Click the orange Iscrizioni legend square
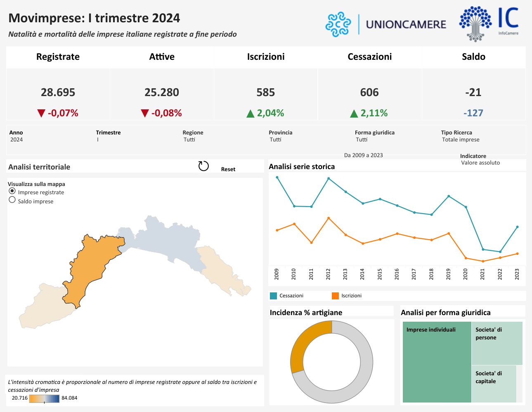This screenshot has width=532, height=412. point(335,296)
